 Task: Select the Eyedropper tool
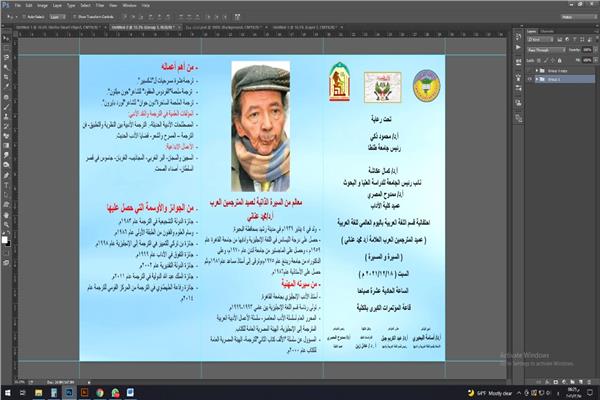[6, 87]
